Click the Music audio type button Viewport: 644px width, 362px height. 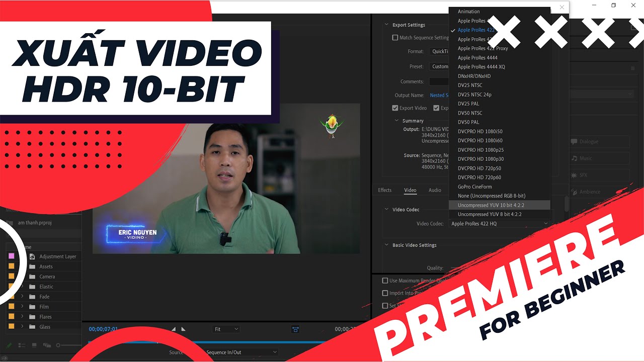tap(599, 158)
